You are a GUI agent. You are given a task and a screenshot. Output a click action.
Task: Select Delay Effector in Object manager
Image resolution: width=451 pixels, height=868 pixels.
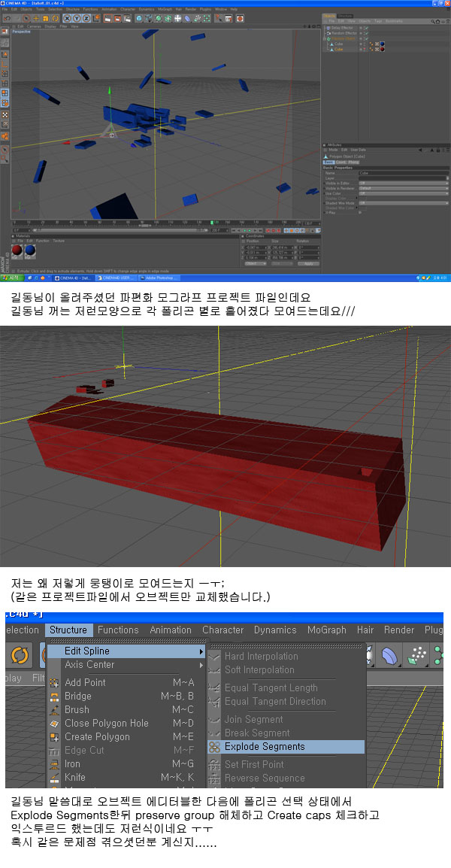click(341, 27)
